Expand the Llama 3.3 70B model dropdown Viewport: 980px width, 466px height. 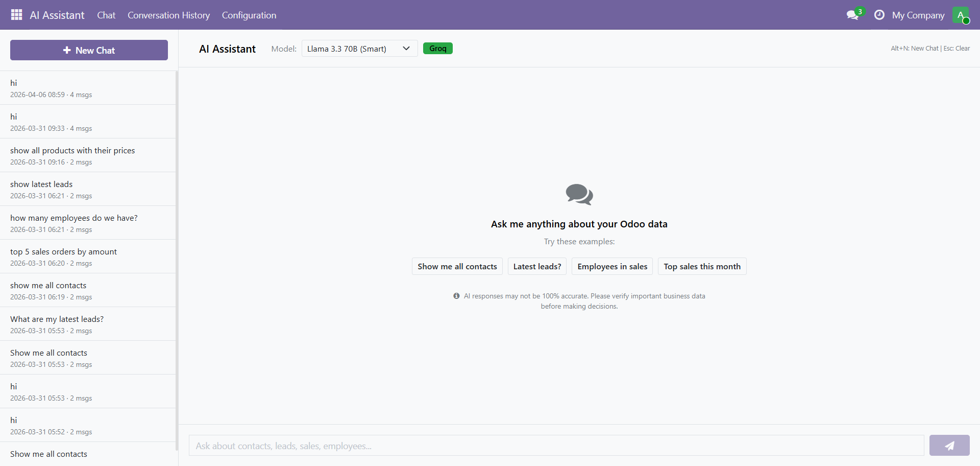tap(359, 49)
